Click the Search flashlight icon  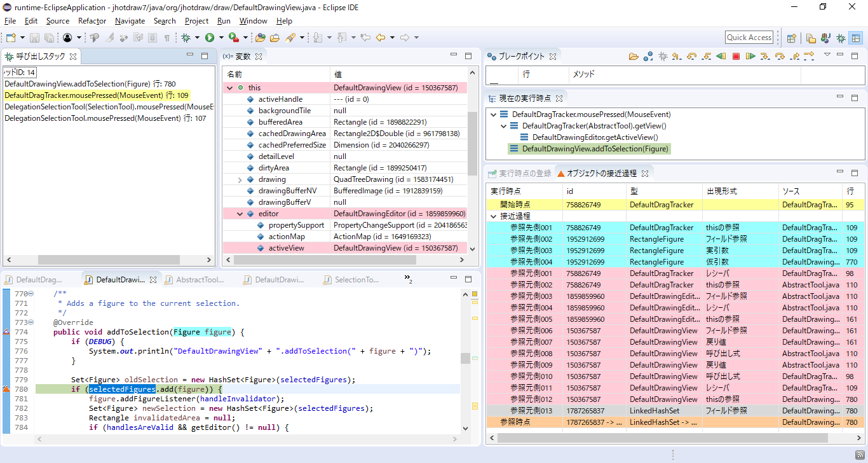(290, 38)
